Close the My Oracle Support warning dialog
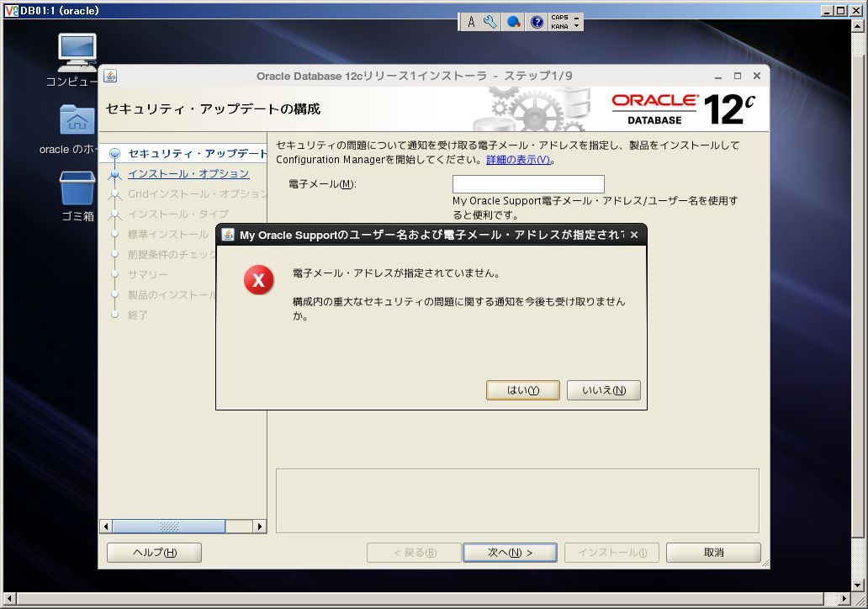The height and width of the screenshot is (609, 868). pyautogui.click(x=634, y=235)
